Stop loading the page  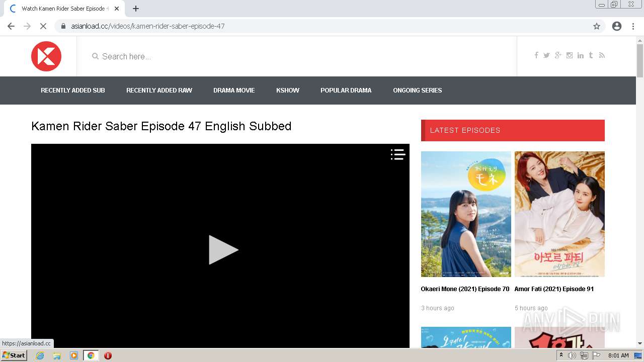[43, 26]
